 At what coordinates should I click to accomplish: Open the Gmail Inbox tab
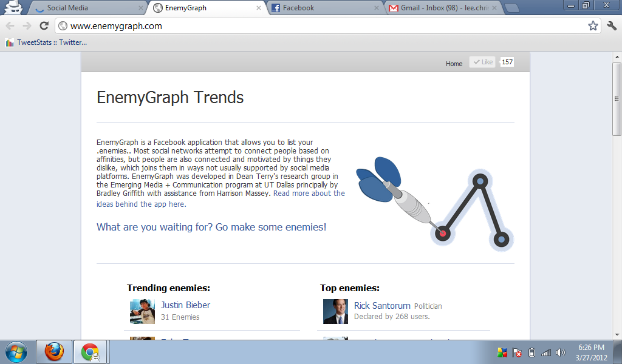coord(444,8)
